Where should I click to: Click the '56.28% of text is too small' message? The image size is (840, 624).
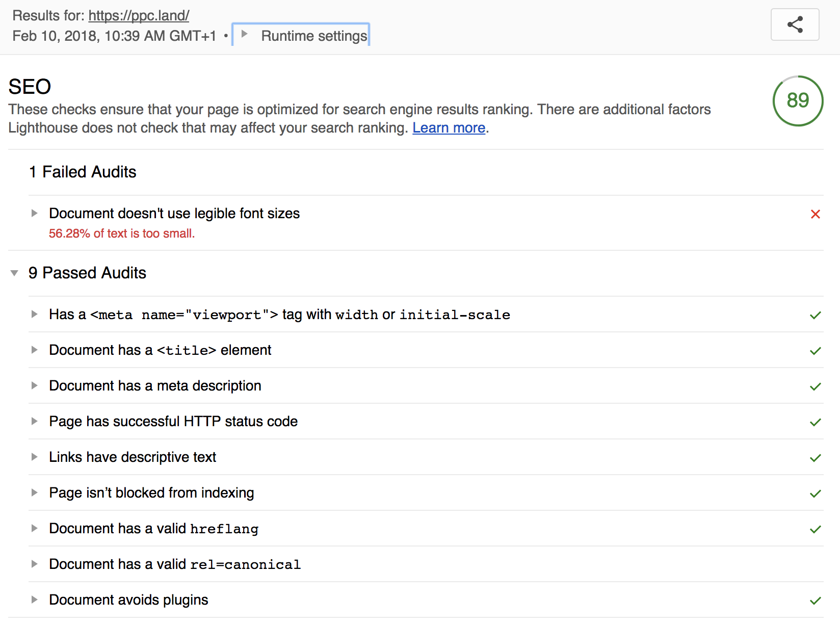[x=122, y=233]
